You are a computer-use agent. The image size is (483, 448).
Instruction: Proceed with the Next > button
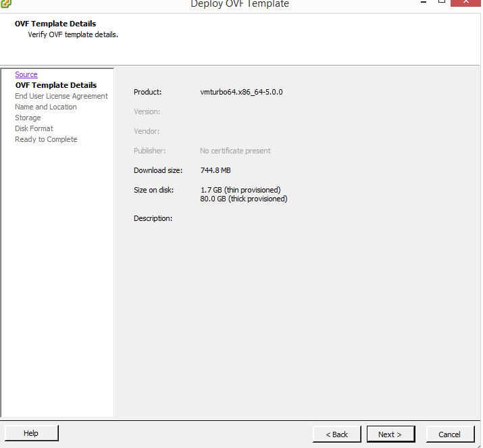click(390, 434)
